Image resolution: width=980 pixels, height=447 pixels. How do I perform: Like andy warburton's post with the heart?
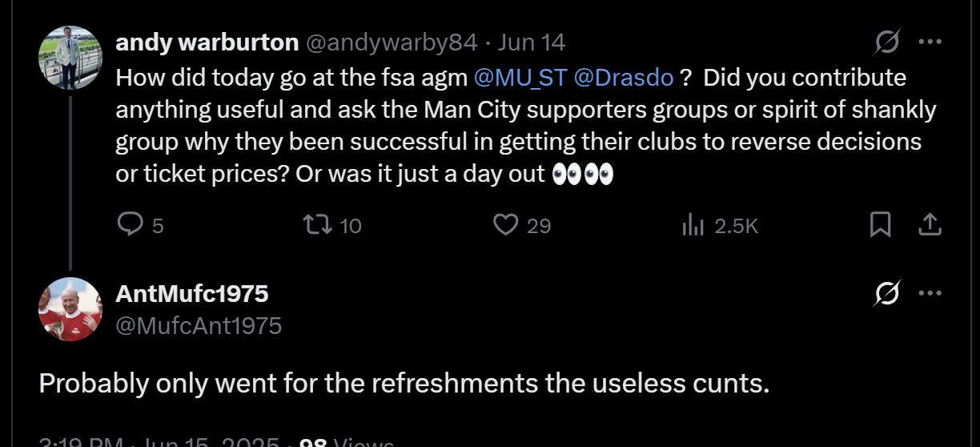[x=505, y=226]
